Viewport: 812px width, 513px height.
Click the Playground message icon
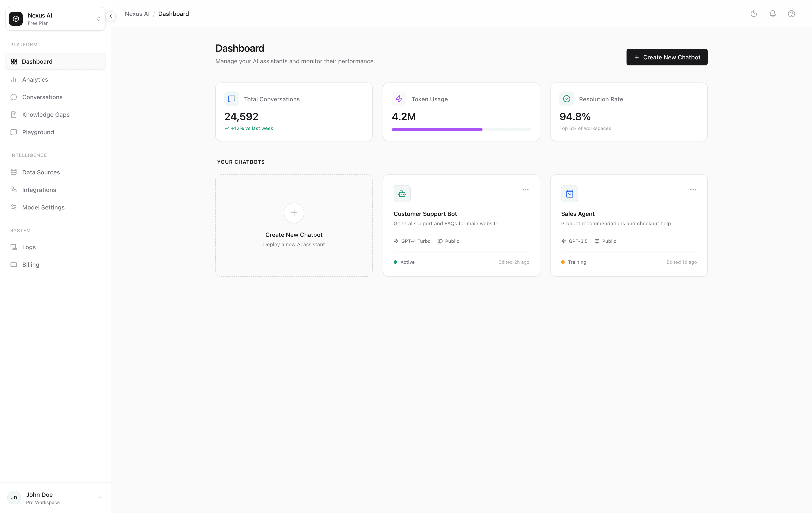(14, 132)
